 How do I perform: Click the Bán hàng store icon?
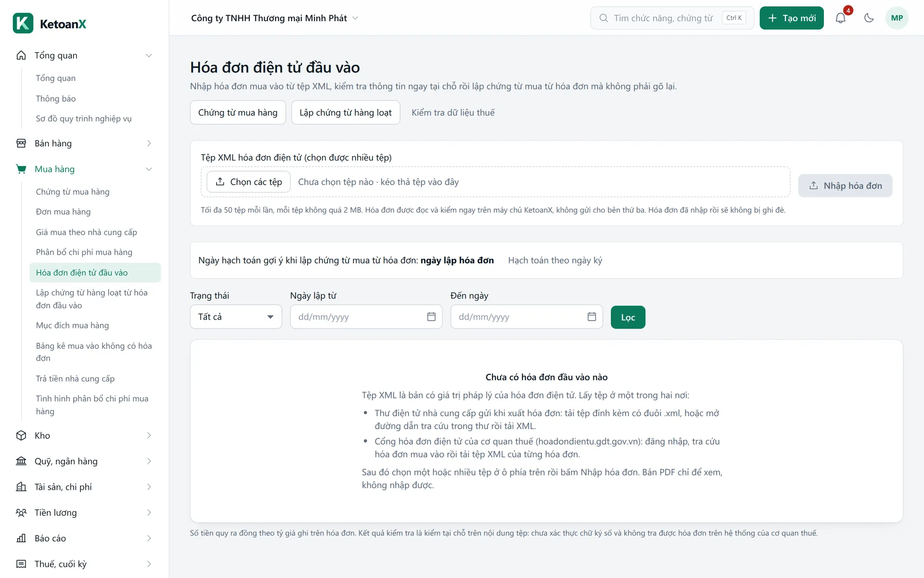[x=21, y=144]
